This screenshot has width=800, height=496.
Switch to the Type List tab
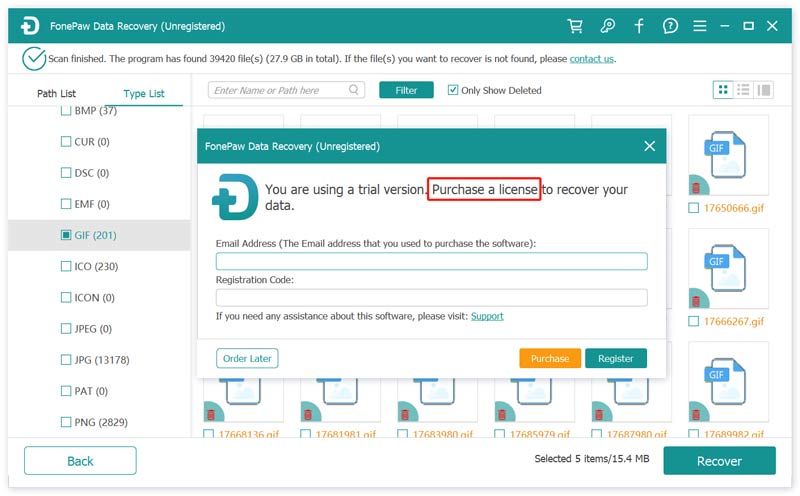(144, 93)
